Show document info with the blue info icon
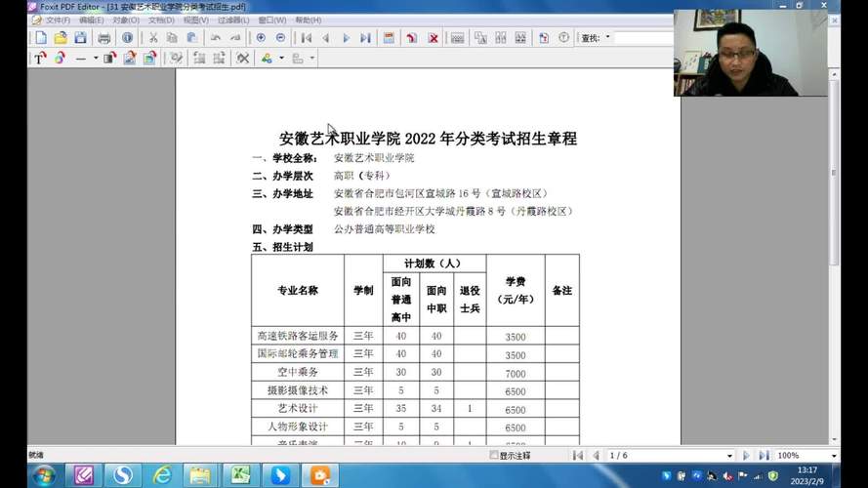Viewport: 868px width, 488px height. [127, 38]
